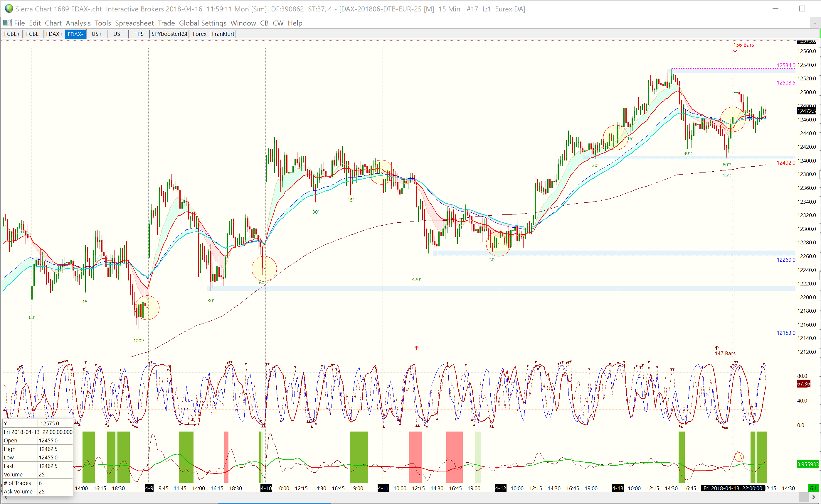Click the Sierra Chart globe icon
This screenshot has width=821, height=504.
point(9,9)
